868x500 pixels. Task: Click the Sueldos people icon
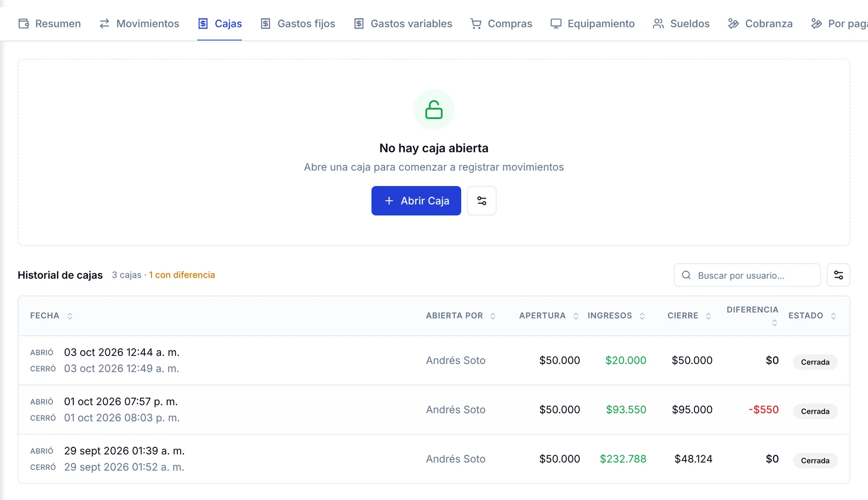pyautogui.click(x=658, y=23)
